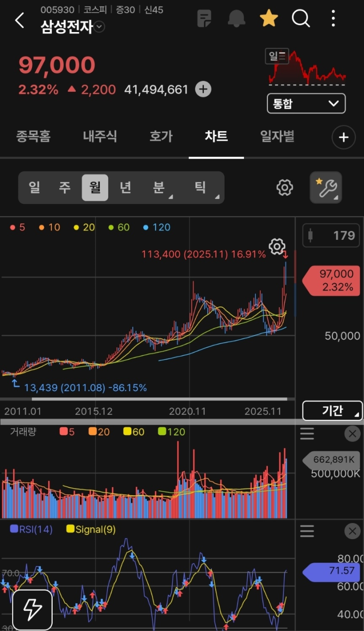Toggle the favorite star icon

click(x=269, y=19)
